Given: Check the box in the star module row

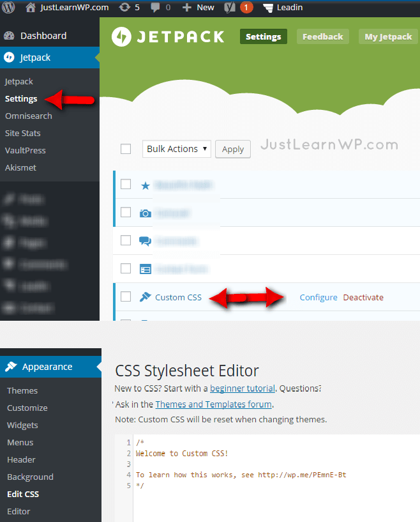Looking at the screenshot, I should point(126,184).
